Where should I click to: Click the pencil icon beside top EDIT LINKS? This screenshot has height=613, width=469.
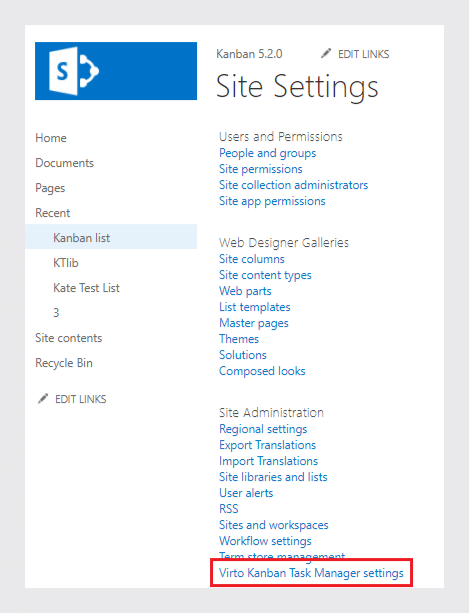pos(326,54)
